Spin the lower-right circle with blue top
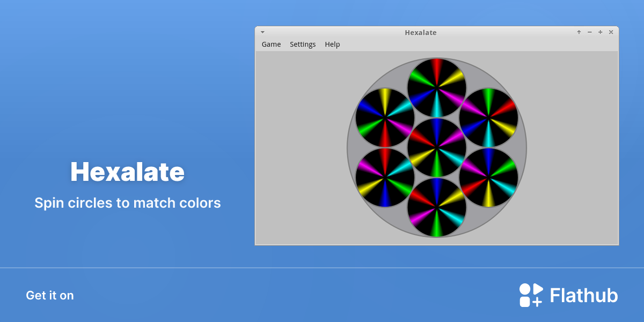The height and width of the screenshot is (322, 644). click(x=489, y=178)
